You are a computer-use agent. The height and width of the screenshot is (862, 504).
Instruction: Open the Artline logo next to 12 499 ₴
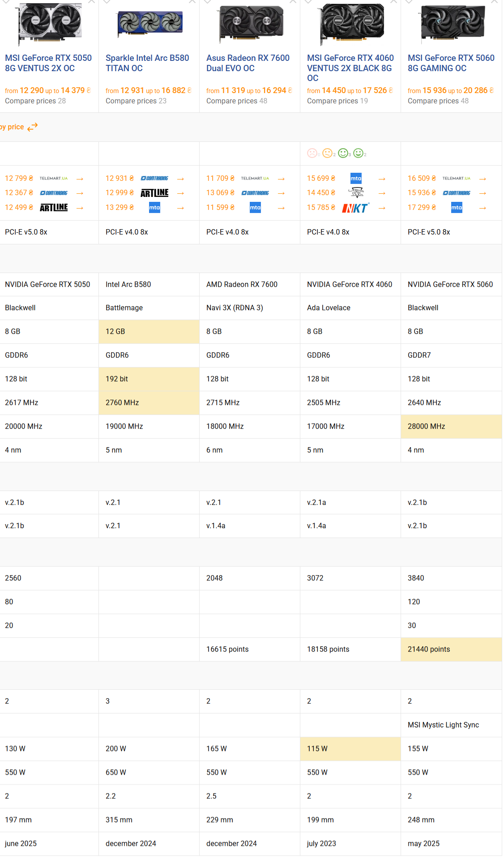coord(54,208)
